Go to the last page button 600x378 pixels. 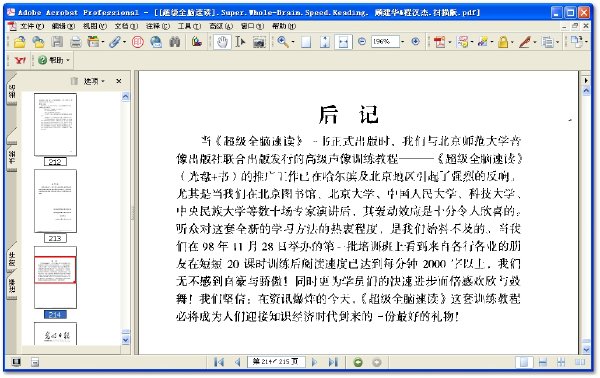[333, 362]
